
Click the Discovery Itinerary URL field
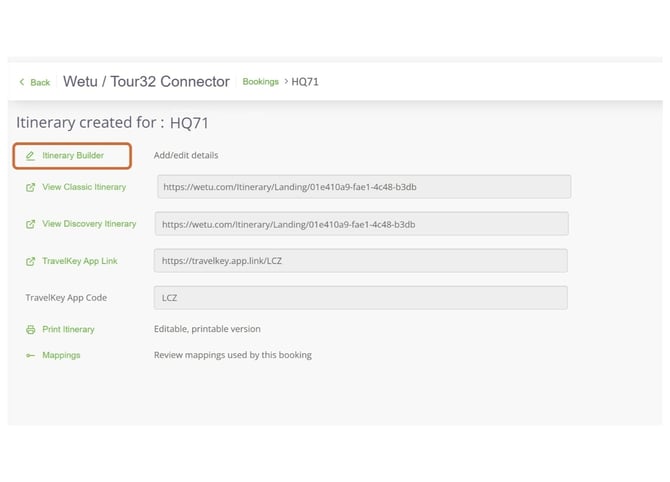pos(361,224)
